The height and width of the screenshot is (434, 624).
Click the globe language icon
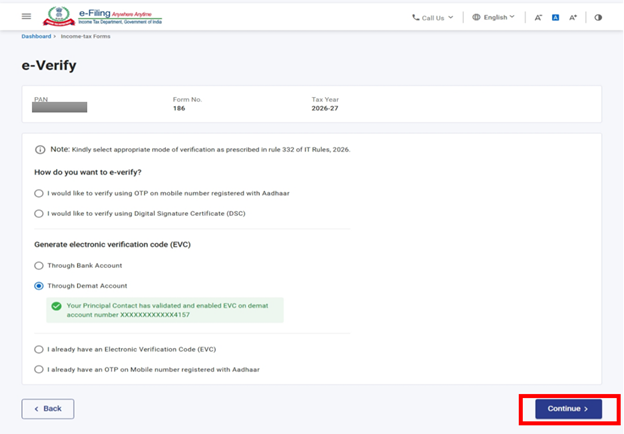tap(476, 17)
